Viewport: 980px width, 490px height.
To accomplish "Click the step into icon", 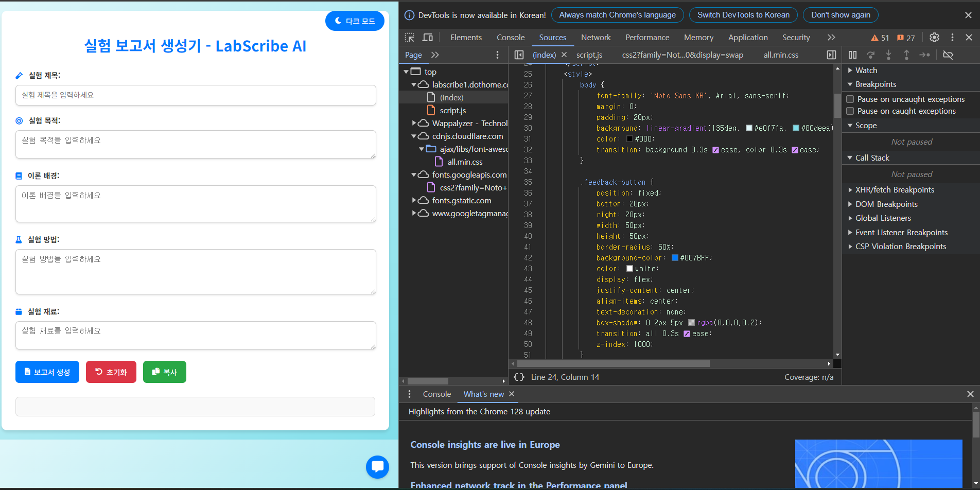I will point(888,55).
